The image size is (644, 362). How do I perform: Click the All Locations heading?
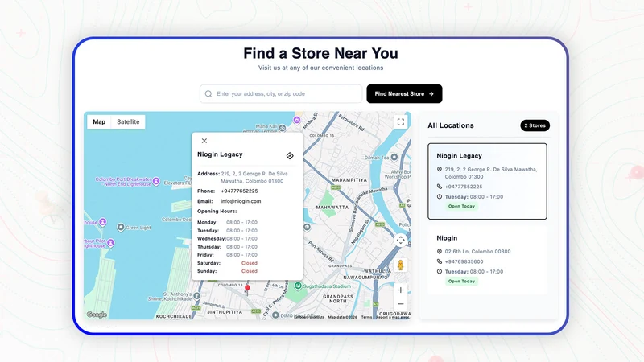(x=451, y=125)
